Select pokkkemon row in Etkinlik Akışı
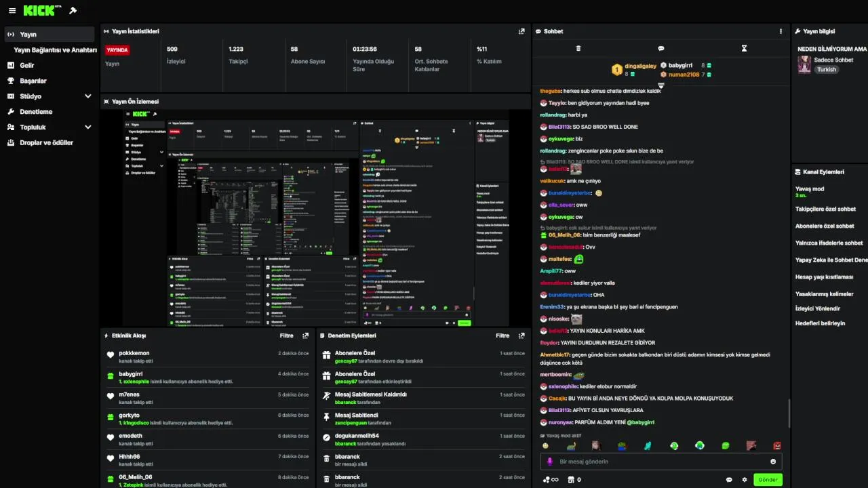The width and height of the screenshot is (868, 488). click(208, 357)
